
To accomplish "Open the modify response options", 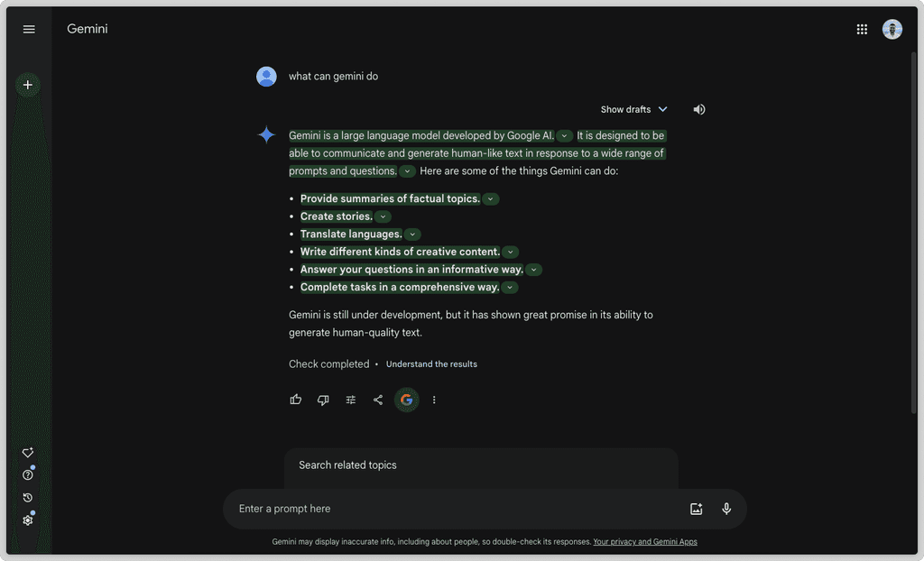I will [x=350, y=400].
